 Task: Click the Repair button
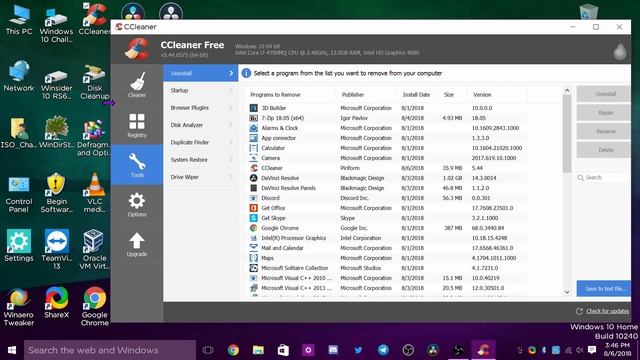[603, 113]
